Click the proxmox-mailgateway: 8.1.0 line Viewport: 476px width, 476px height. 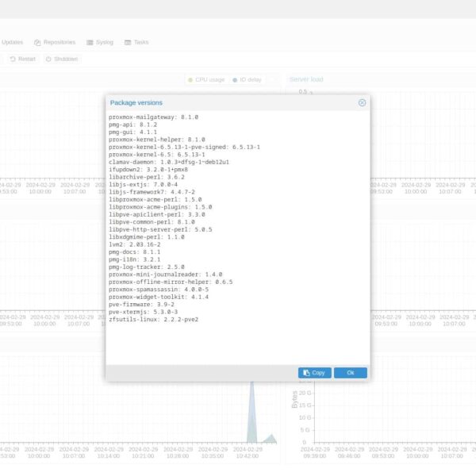pyautogui.click(x=153, y=117)
